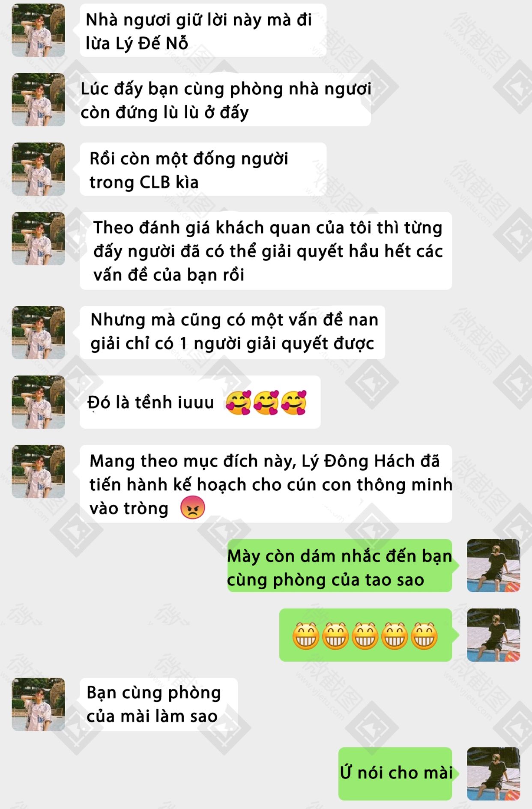This screenshot has width=532, height=809.
Task: Open my avatar next to "Ứ nói cho mài"
Action: tap(493, 774)
